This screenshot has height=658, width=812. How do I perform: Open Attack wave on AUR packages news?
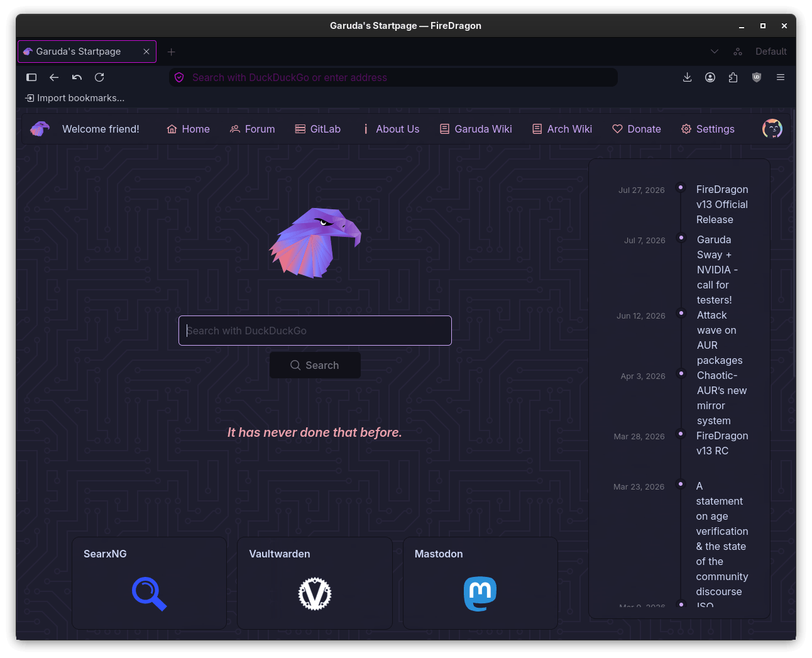[x=720, y=337]
